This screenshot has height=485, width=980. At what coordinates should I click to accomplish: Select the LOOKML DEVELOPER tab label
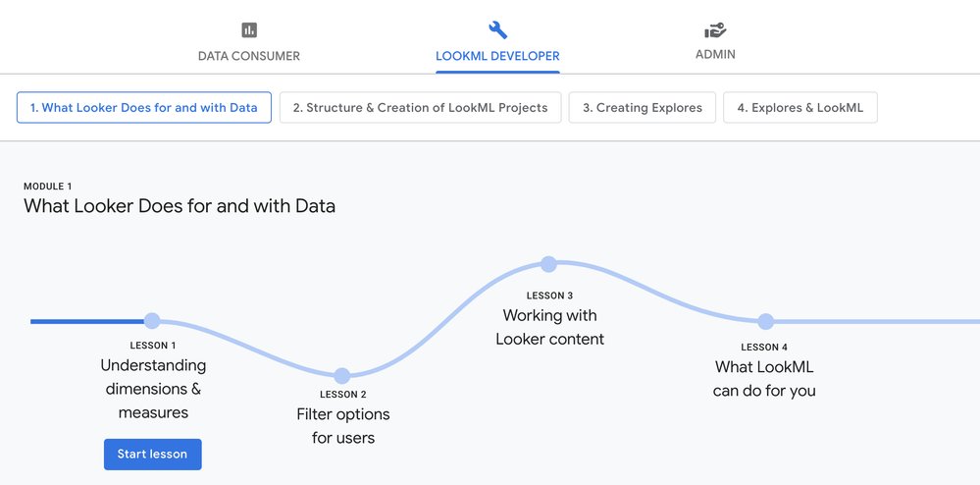click(x=497, y=56)
